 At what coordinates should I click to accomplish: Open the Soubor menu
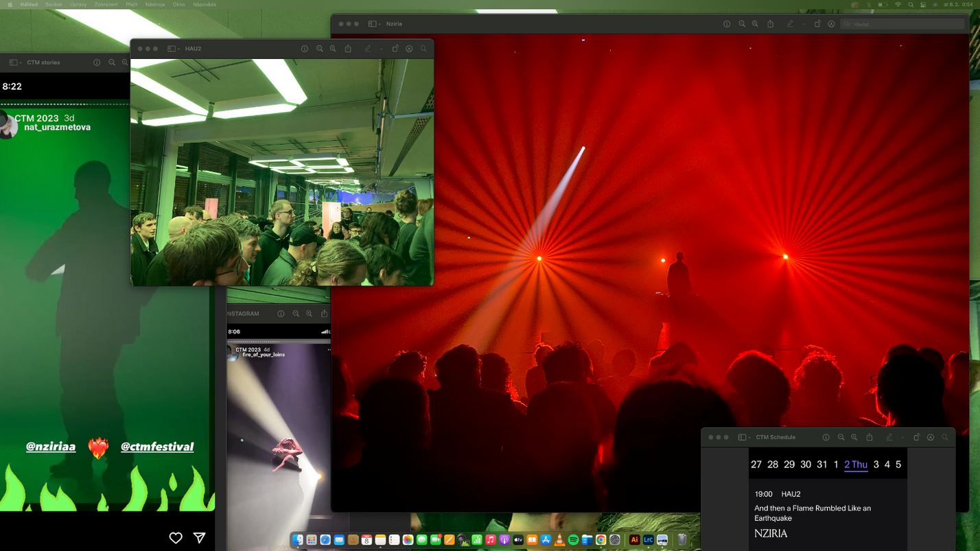[x=54, y=4]
